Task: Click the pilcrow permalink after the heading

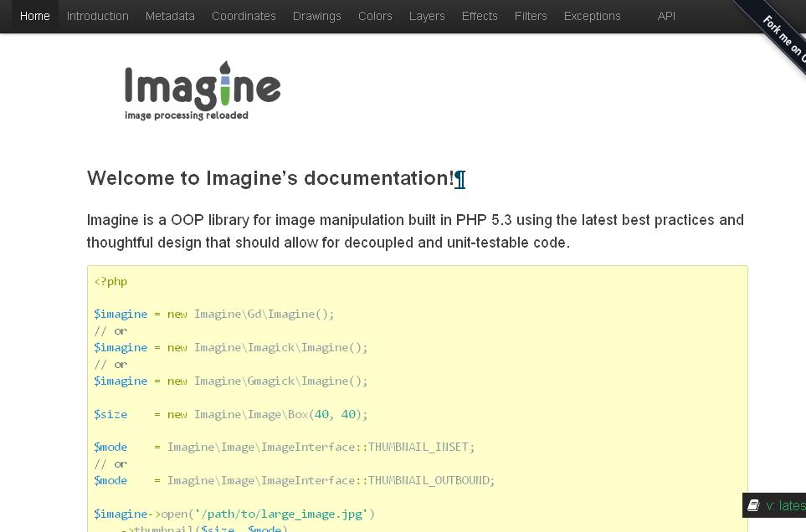Action: pyautogui.click(x=460, y=179)
